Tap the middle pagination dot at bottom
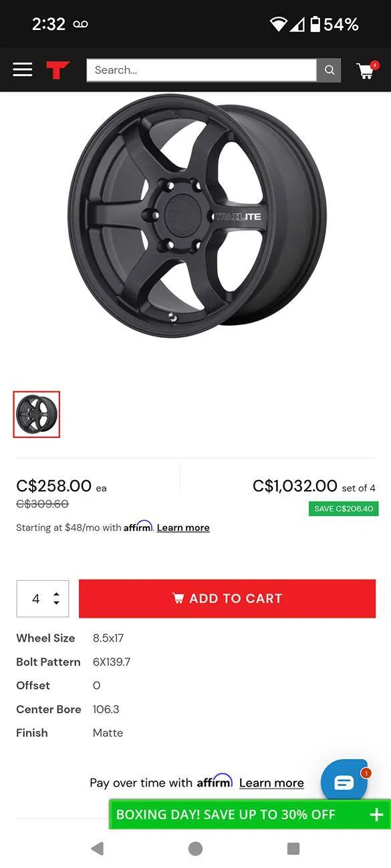The height and width of the screenshot is (868, 391). pyautogui.click(x=195, y=848)
